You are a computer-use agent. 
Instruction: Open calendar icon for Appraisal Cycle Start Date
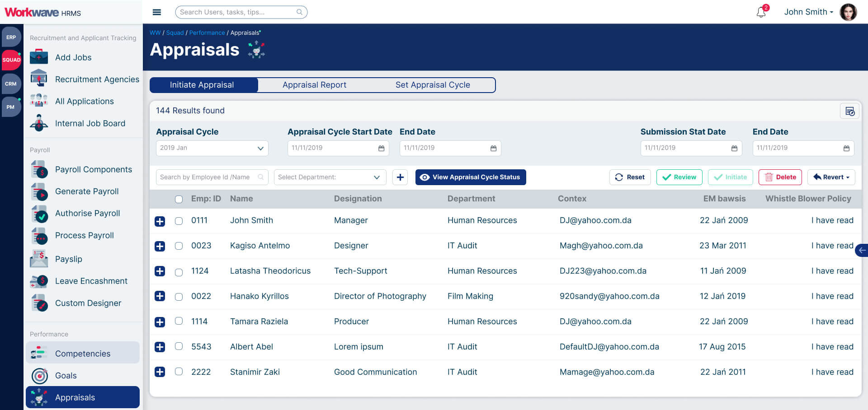coord(381,148)
